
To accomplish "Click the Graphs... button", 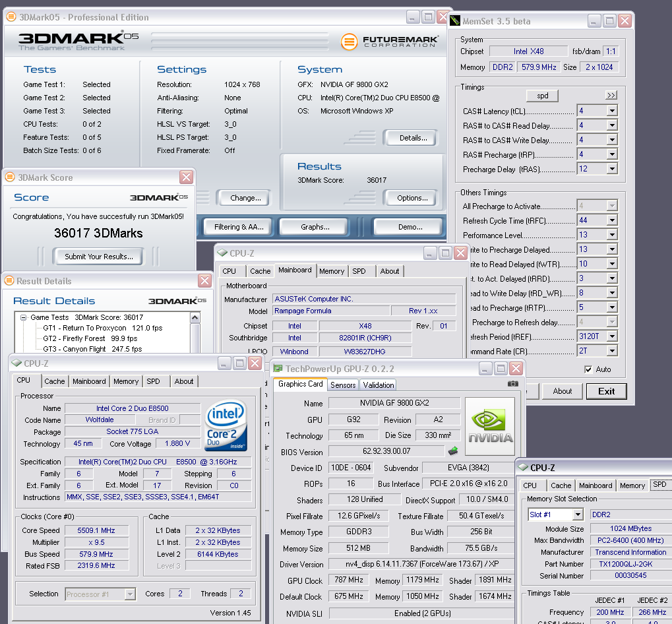I will (x=315, y=227).
